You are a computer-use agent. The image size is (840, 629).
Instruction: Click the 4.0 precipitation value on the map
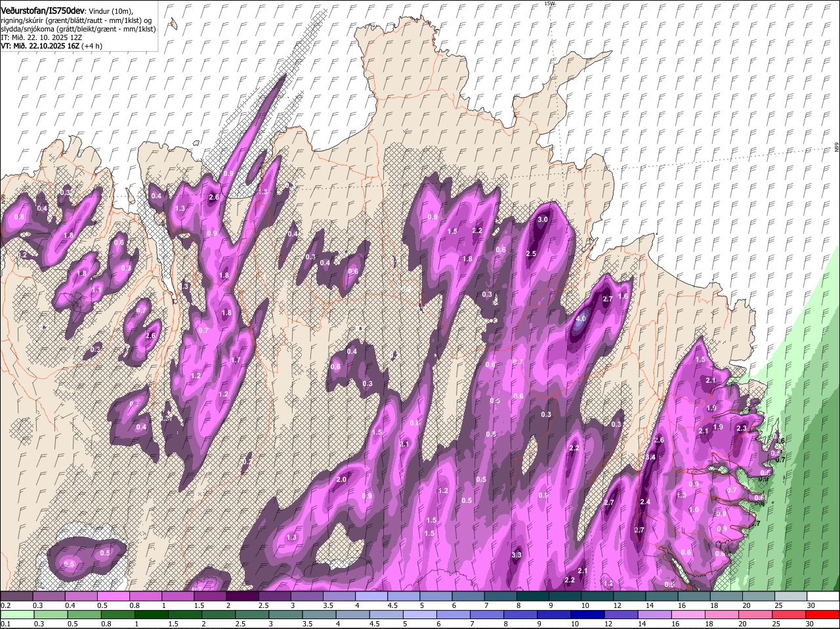pyautogui.click(x=580, y=320)
